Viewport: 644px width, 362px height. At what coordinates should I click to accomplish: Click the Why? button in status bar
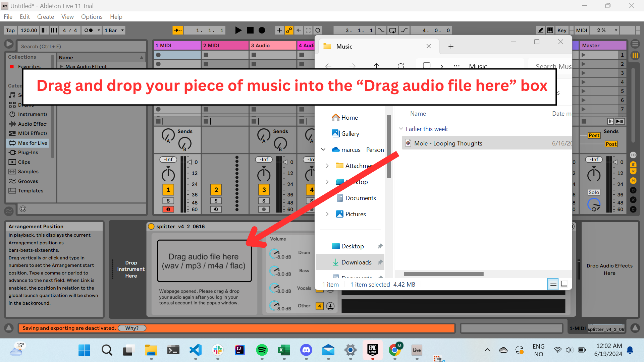click(x=132, y=328)
